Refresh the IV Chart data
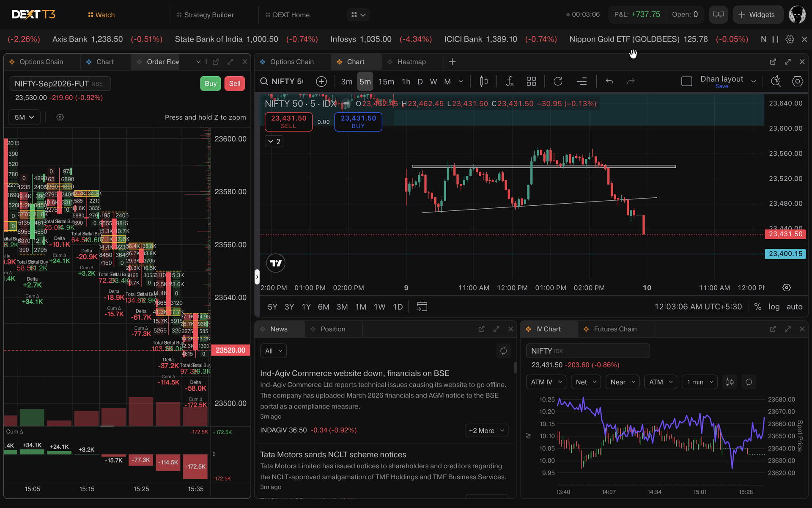The width and height of the screenshot is (812, 508). coord(749,382)
